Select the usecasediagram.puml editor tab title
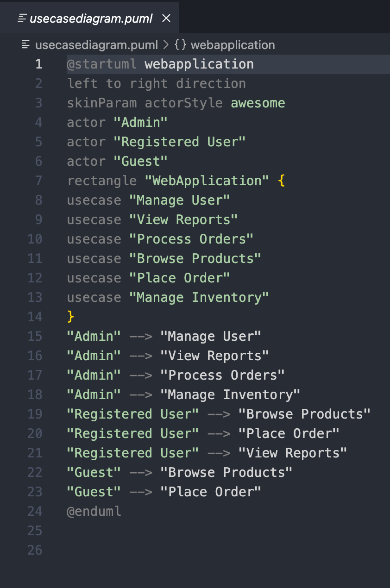Image resolution: width=390 pixels, height=588 pixels. (x=91, y=19)
